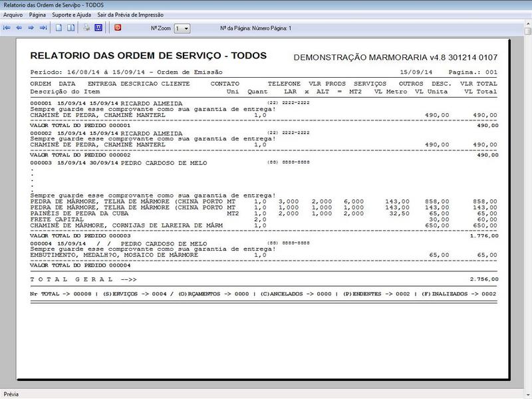
Task: Click the Prévia status bar text
Action: coord(11,394)
